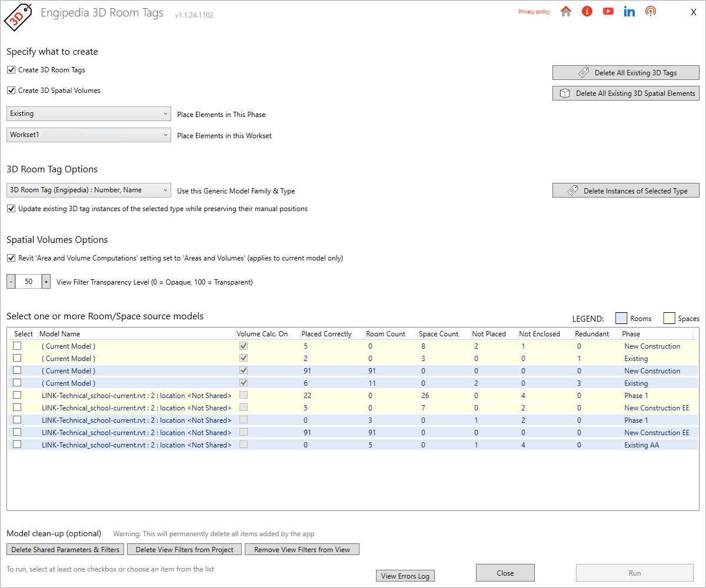The image size is (706, 588).
Task: Click Remove View Filters from View
Action: [302, 550]
